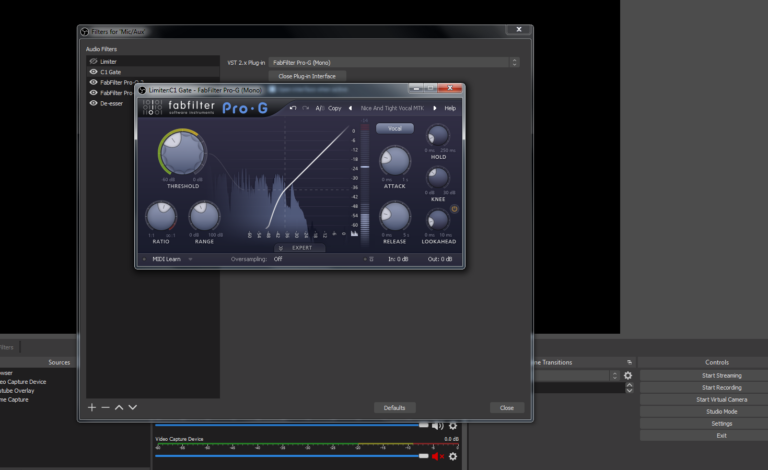The width and height of the screenshot is (768, 470).
Task: Toggle visibility of the C1 Gate filter
Action: pyautogui.click(x=94, y=72)
